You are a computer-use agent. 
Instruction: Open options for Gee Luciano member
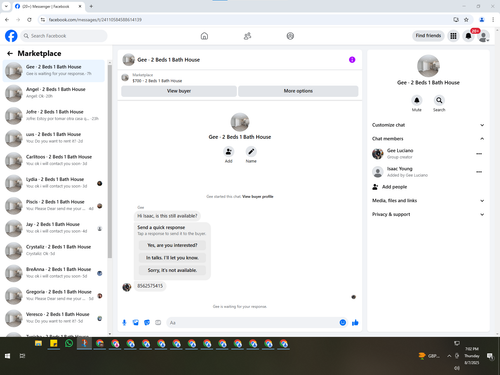[479, 154]
